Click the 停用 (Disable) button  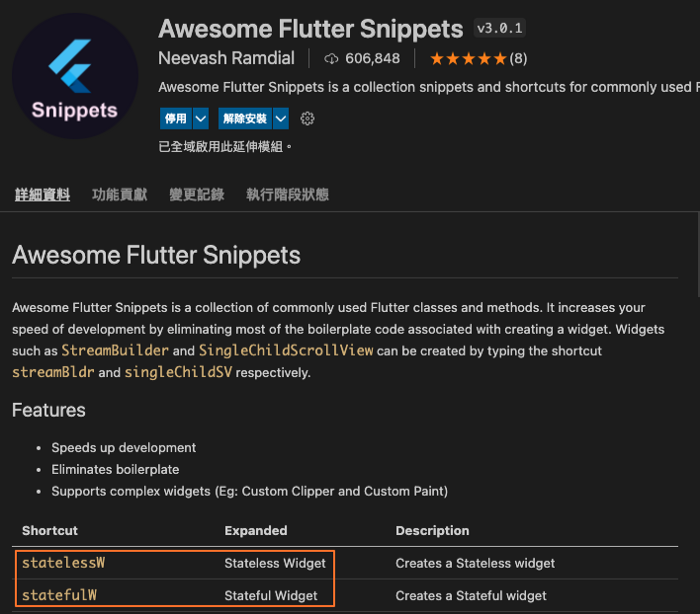click(175, 119)
